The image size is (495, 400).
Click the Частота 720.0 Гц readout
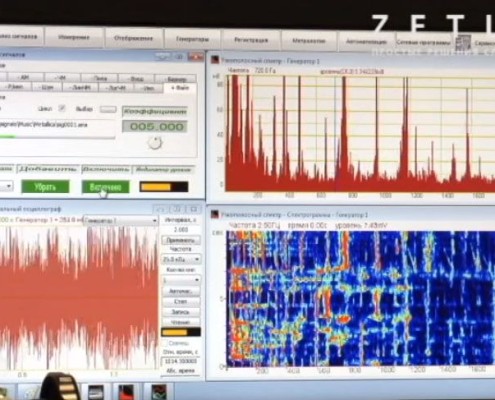tap(252, 70)
